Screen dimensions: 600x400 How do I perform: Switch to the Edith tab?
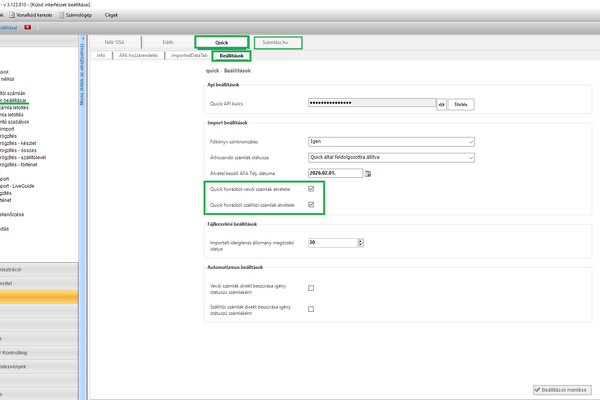(168, 42)
